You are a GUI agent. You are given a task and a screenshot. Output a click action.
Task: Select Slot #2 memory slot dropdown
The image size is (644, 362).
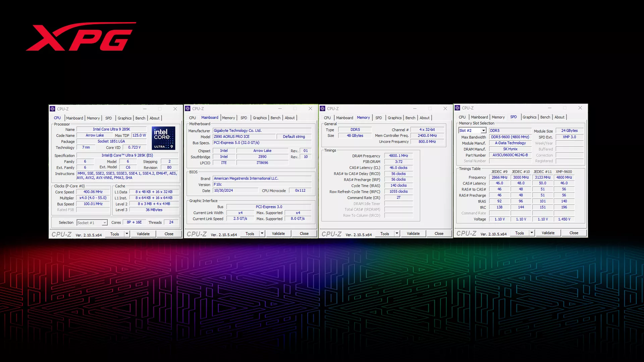(x=471, y=130)
